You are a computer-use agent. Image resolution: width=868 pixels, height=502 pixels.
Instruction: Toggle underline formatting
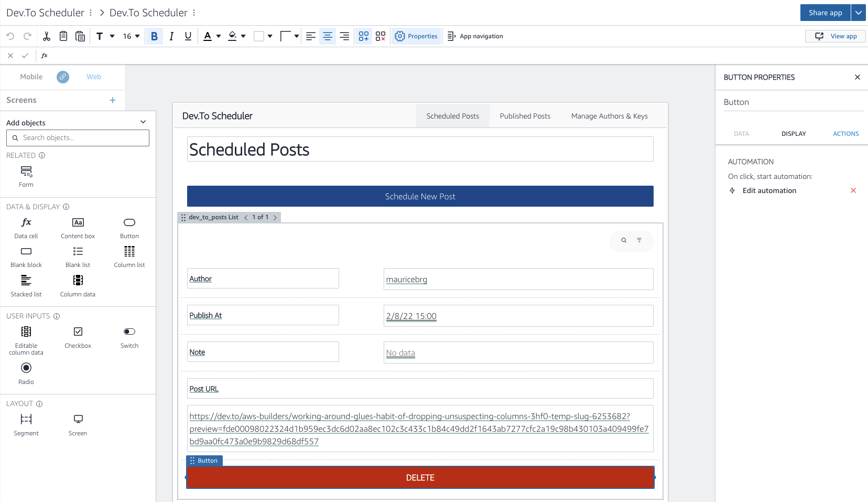(x=188, y=36)
